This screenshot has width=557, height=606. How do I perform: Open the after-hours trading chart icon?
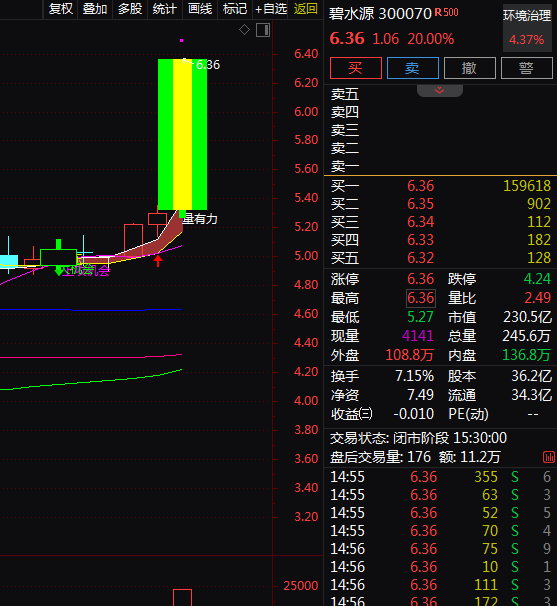549,457
